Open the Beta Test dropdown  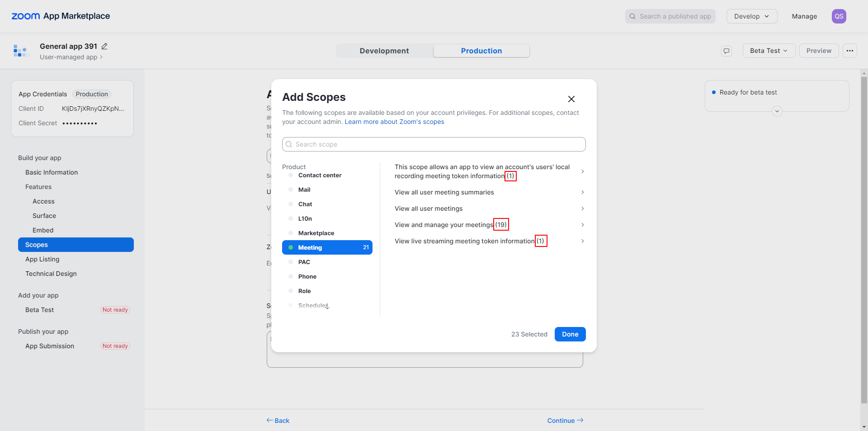coord(769,51)
